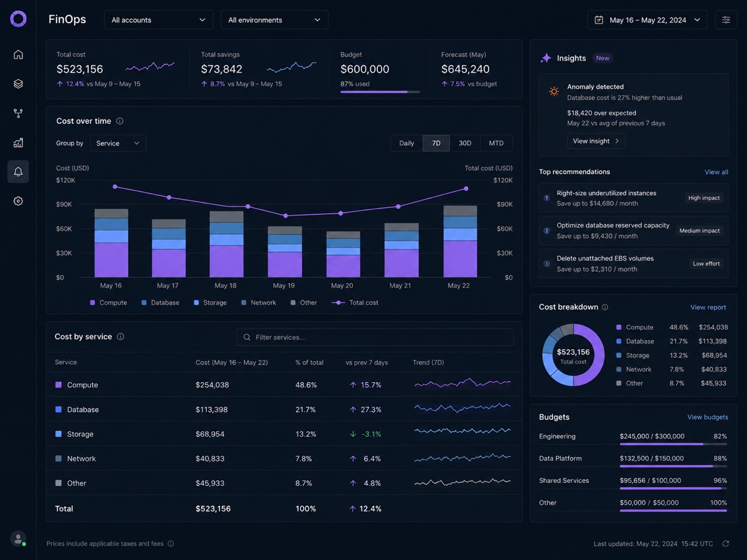Click the number 3 recommendation badge icon
The image size is (747, 560).
coord(547,263)
